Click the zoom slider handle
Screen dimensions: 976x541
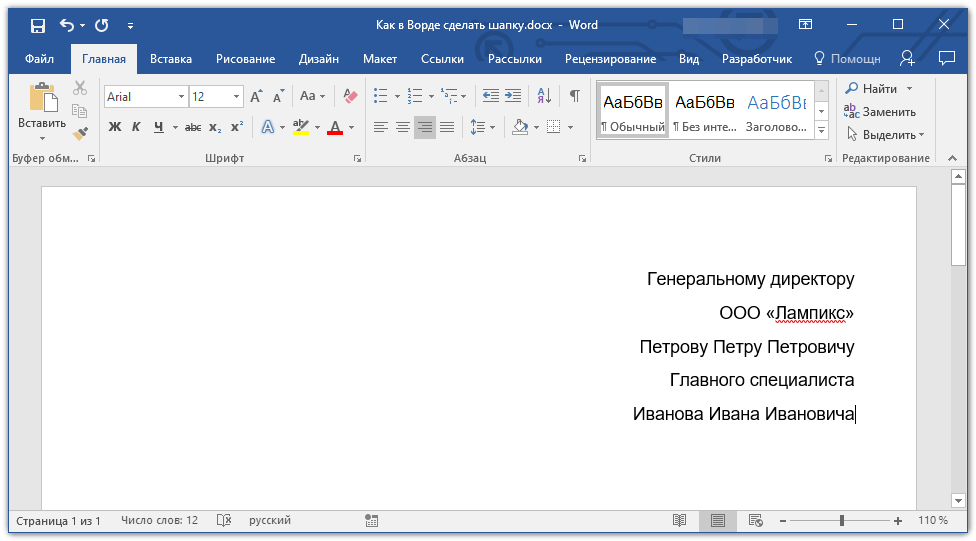[x=842, y=520]
